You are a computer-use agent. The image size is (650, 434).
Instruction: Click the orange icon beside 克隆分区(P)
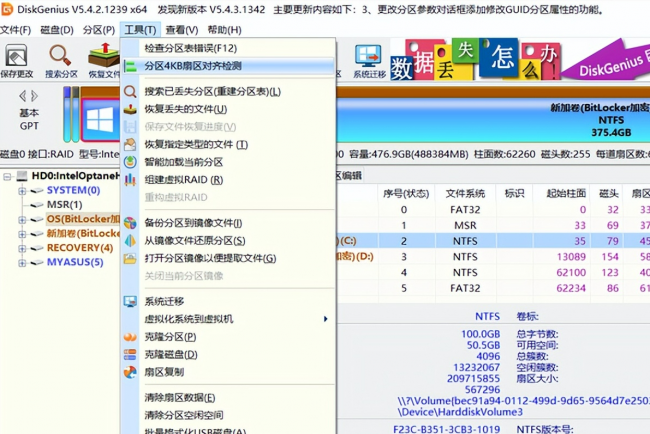[x=130, y=337]
